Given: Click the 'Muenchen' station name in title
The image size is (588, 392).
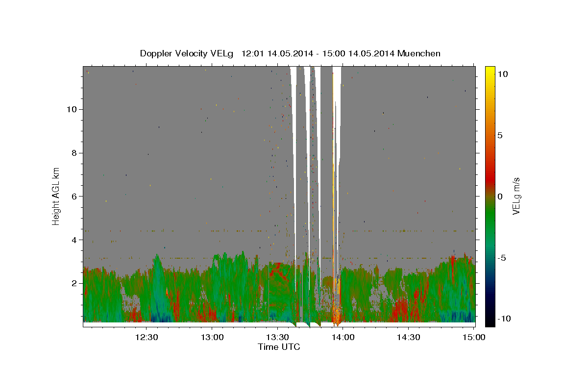Looking at the screenshot, I should (x=419, y=53).
